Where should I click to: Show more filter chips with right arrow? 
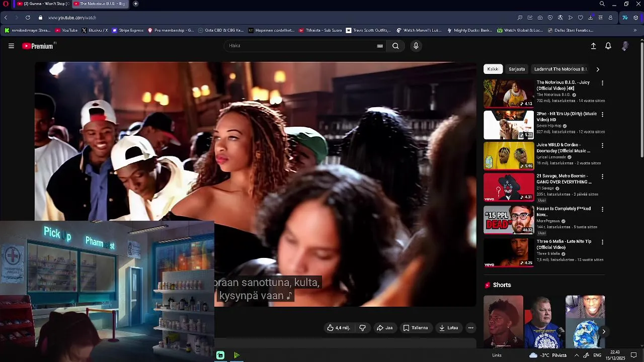click(598, 69)
